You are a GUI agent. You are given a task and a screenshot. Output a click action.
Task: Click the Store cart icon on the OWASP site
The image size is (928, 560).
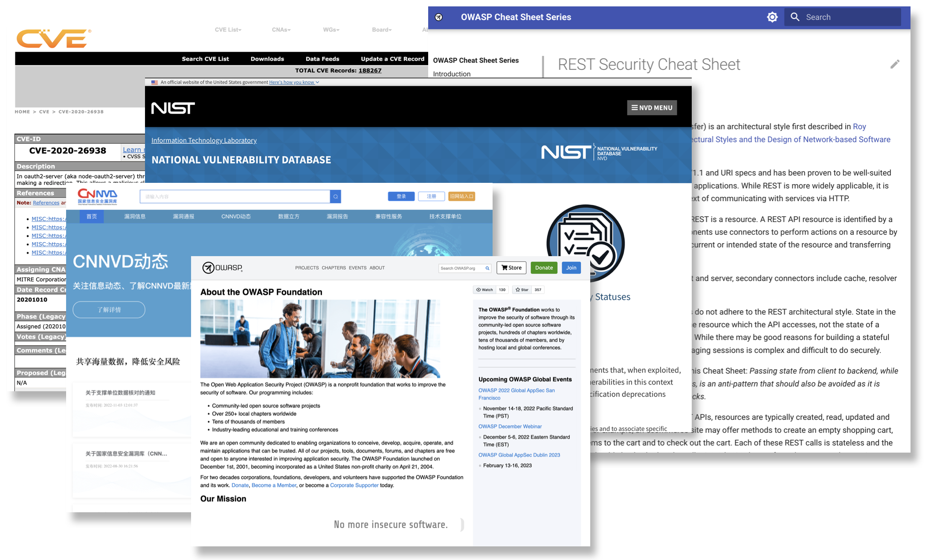[504, 268]
